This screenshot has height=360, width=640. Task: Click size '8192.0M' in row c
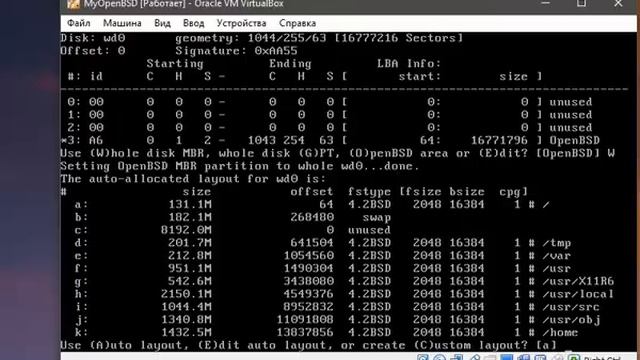[187, 230]
